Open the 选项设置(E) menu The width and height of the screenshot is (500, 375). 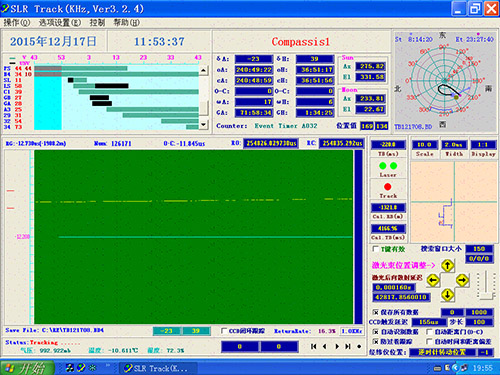60,23
